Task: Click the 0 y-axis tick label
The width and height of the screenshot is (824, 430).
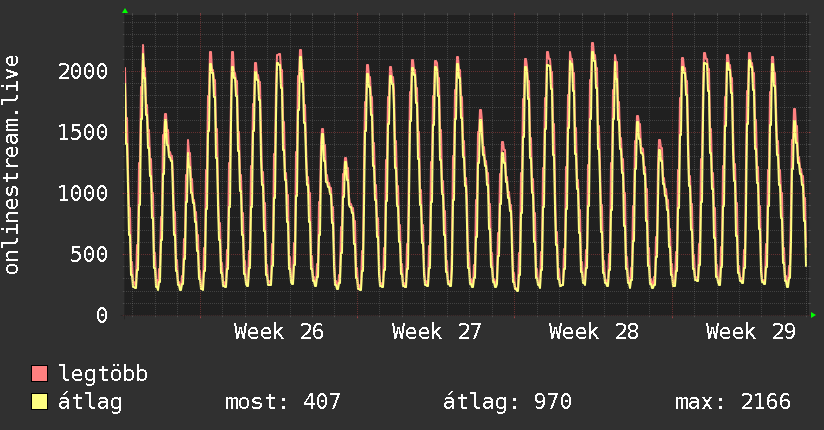Action: (102, 315)
